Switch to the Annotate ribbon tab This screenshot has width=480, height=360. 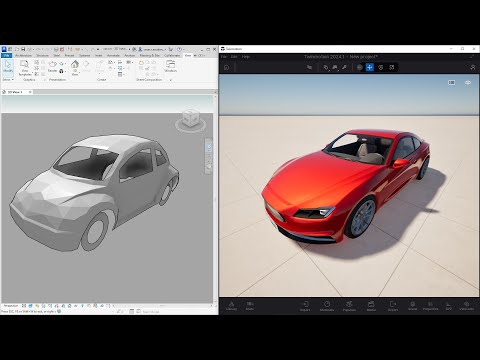pos(113,55)
